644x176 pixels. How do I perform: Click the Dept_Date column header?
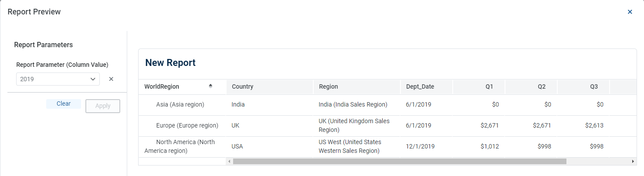point(420,86)
